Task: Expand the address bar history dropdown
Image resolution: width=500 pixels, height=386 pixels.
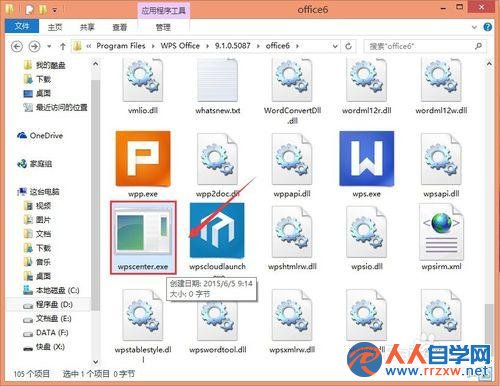Action: click(x=335, y=46)
